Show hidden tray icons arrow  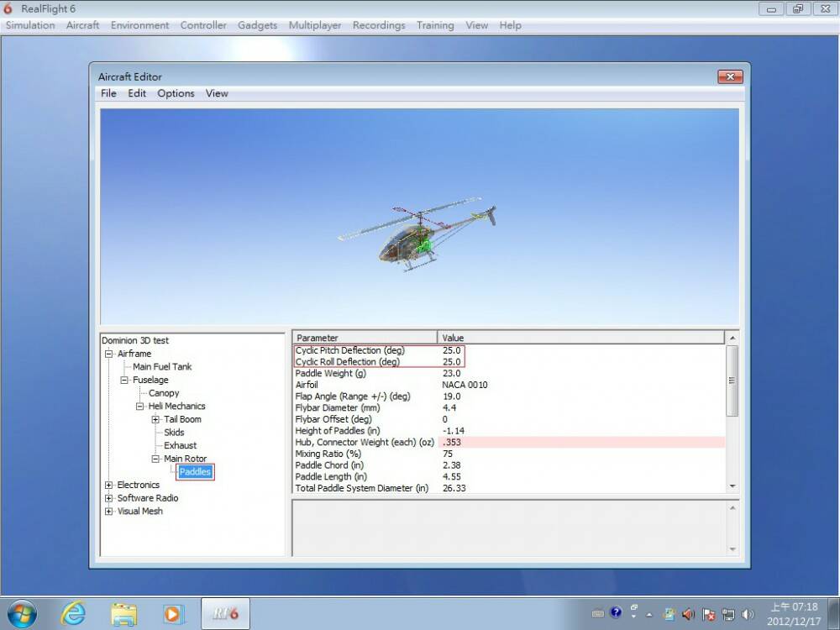[648, 615]
